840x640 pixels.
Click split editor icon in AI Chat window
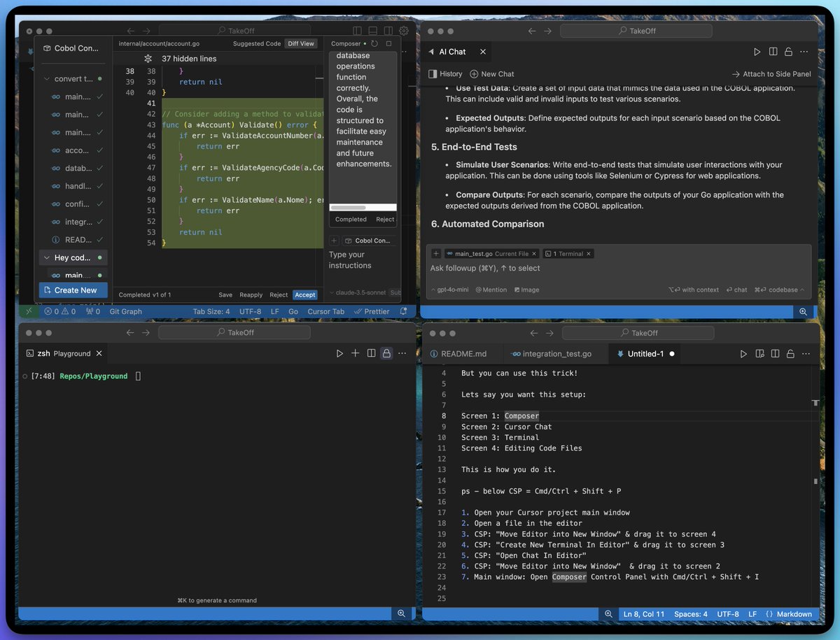click(773, 52)
